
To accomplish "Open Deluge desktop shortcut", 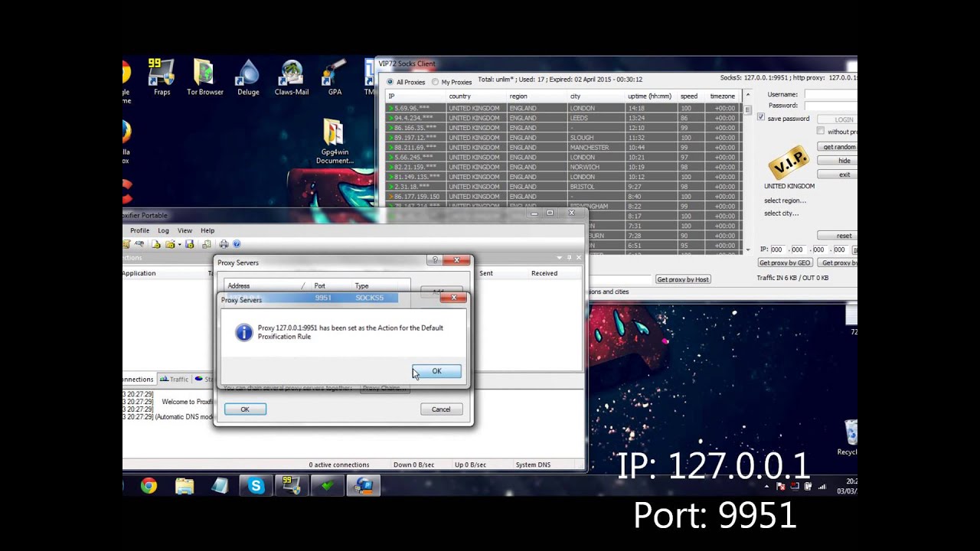I will click(x=248, y=77).
